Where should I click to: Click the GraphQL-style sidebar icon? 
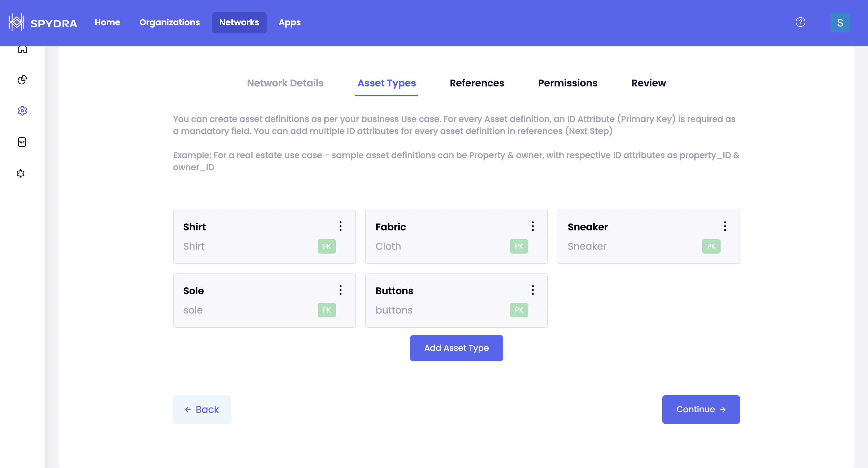point(21,173)
